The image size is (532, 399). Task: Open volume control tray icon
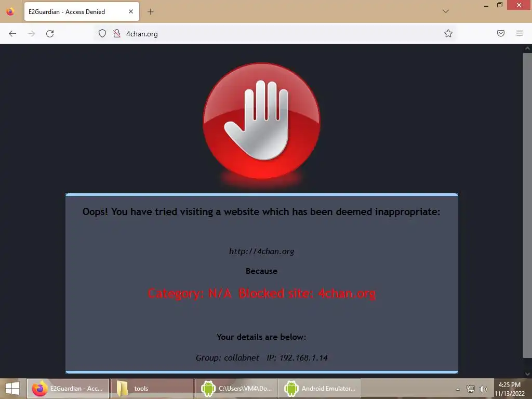click(483, 389)
